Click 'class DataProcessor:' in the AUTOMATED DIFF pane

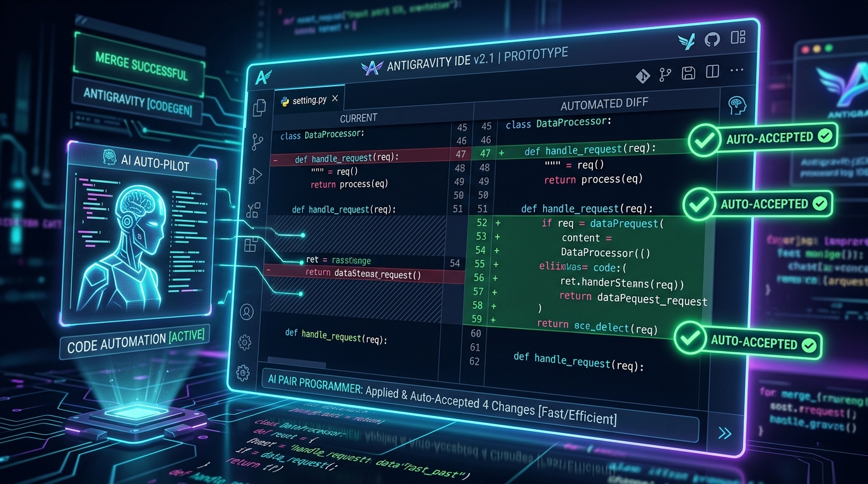pyautogui.click(x=559, y=122)
